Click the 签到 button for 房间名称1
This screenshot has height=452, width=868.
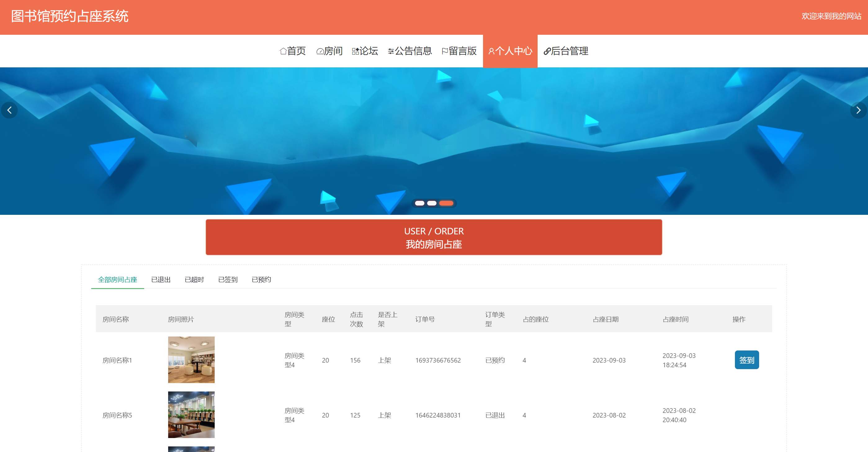pos(747,360)
